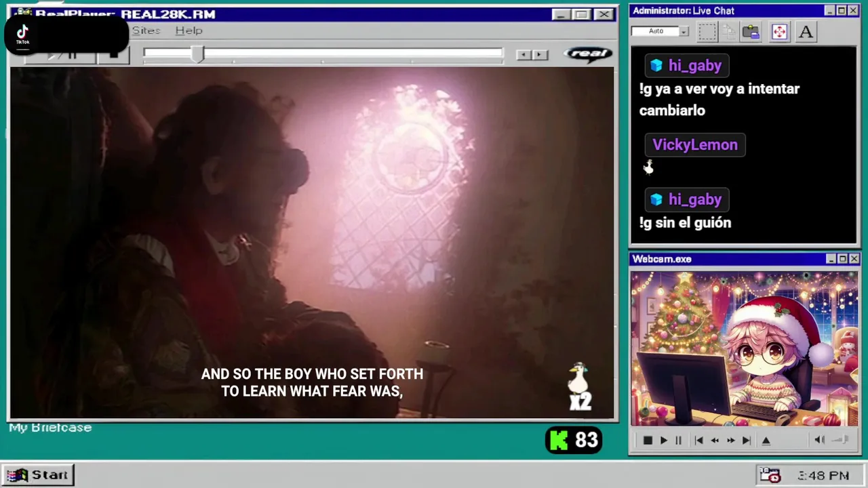Screen dimensions: 868x488
Task: Click the skip-to-previous button in Webcam.exe
Action: coord(699,441)
